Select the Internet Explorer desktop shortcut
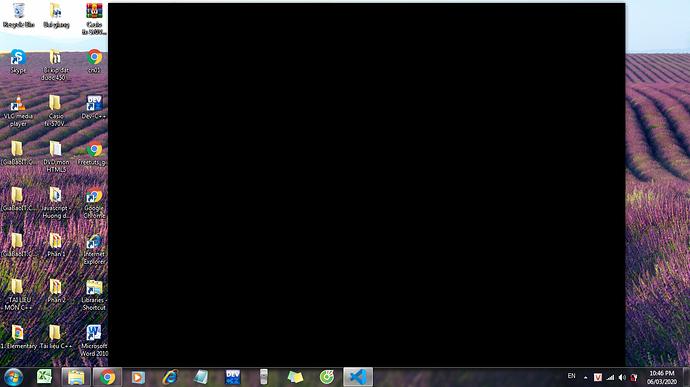 tap(94, 249)
